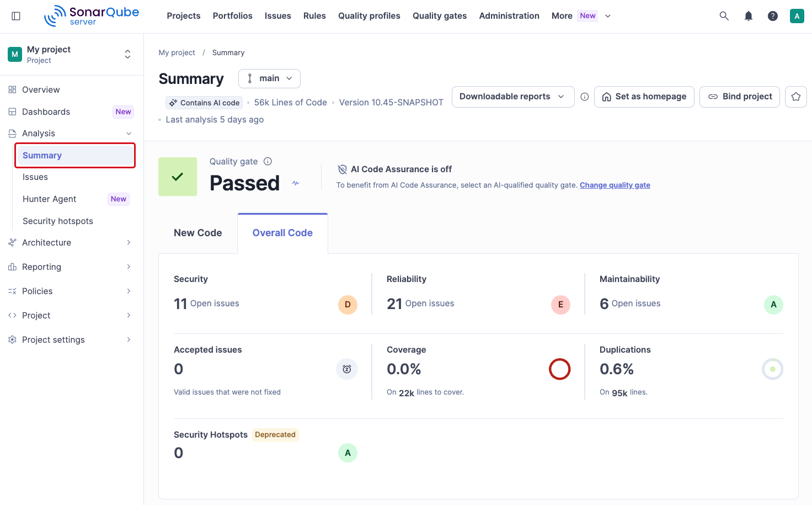
Task: Click the Security Hotspots rating A badge
Action: tap(348, 453)
